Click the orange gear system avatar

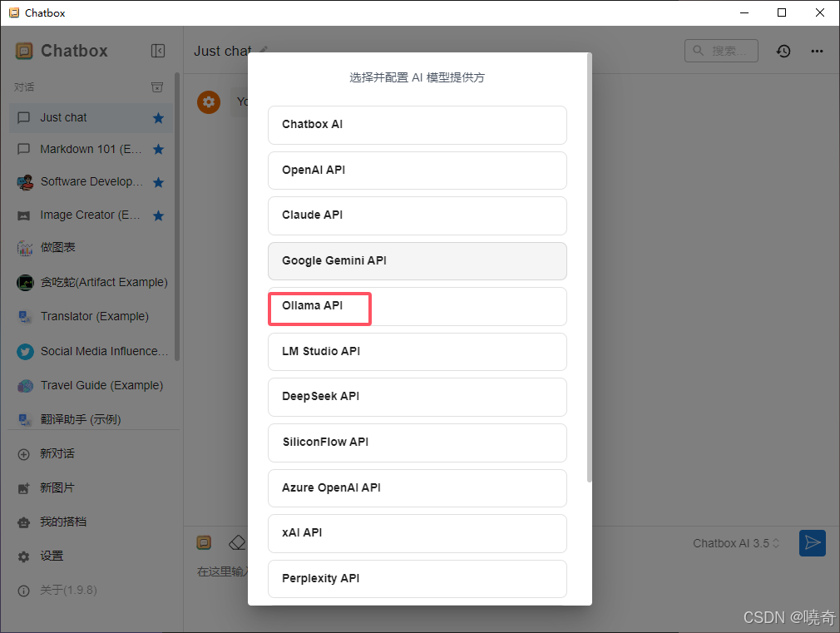coord(209,101)
